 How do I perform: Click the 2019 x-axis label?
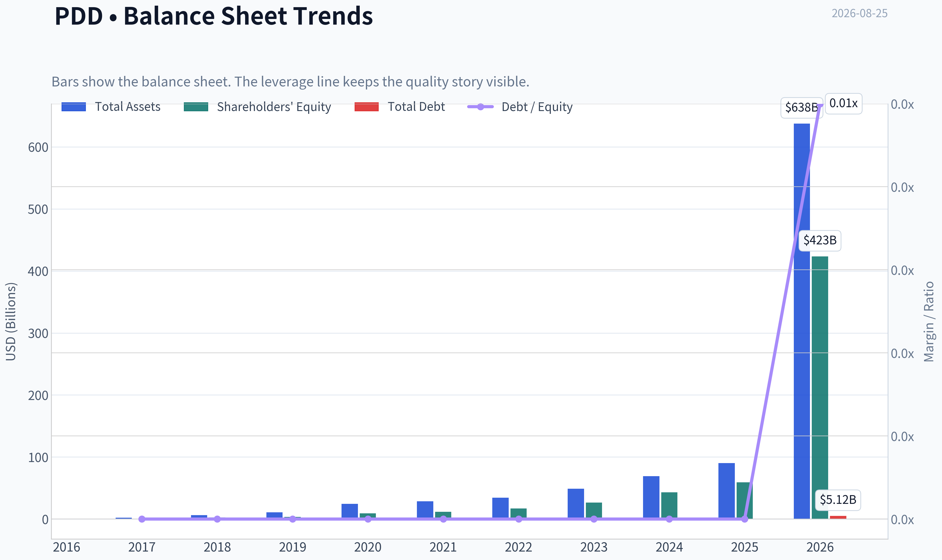pyautogui.click(x=292, y=547)
